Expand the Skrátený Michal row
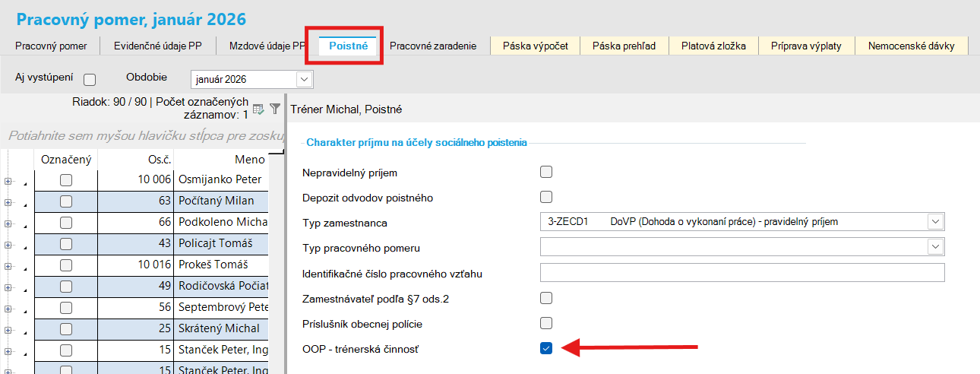This screenshot has width=980, height=374. click(9, 329)
